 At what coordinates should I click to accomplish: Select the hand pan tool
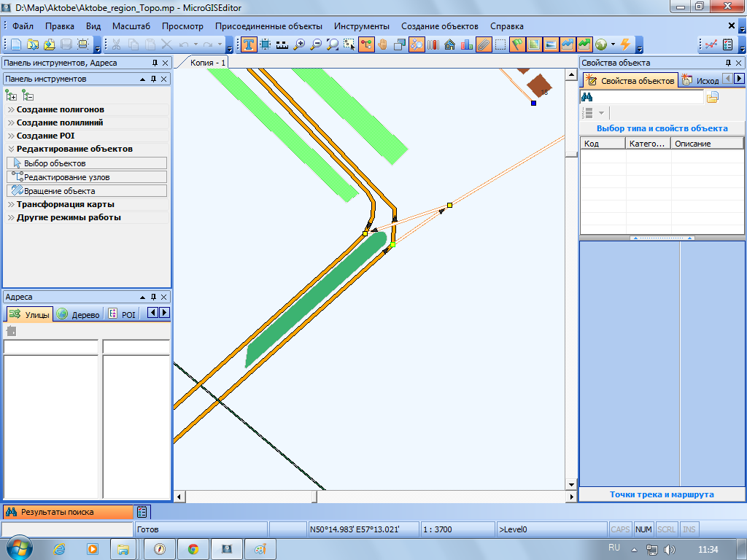click(x=383, y=44)
